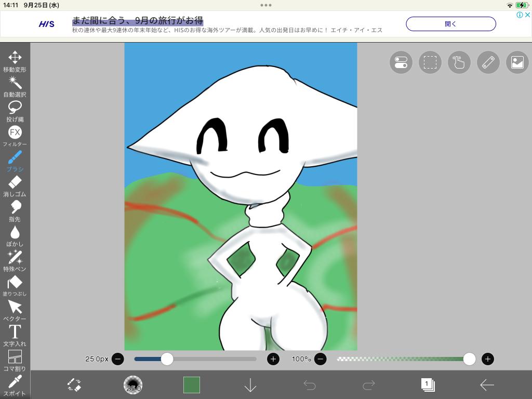The width and height of the screenshot is (532, 399).
Task: Toggle the selection area dashed-square button
Action: [x=430, y=62]
